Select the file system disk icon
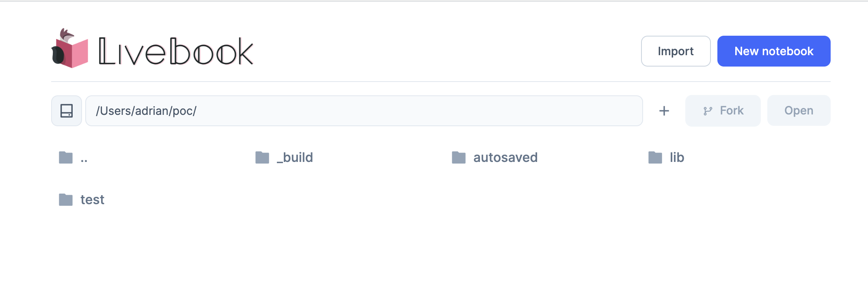The height and width of the screenshot is (306, 868). click(x=66, y=110)
